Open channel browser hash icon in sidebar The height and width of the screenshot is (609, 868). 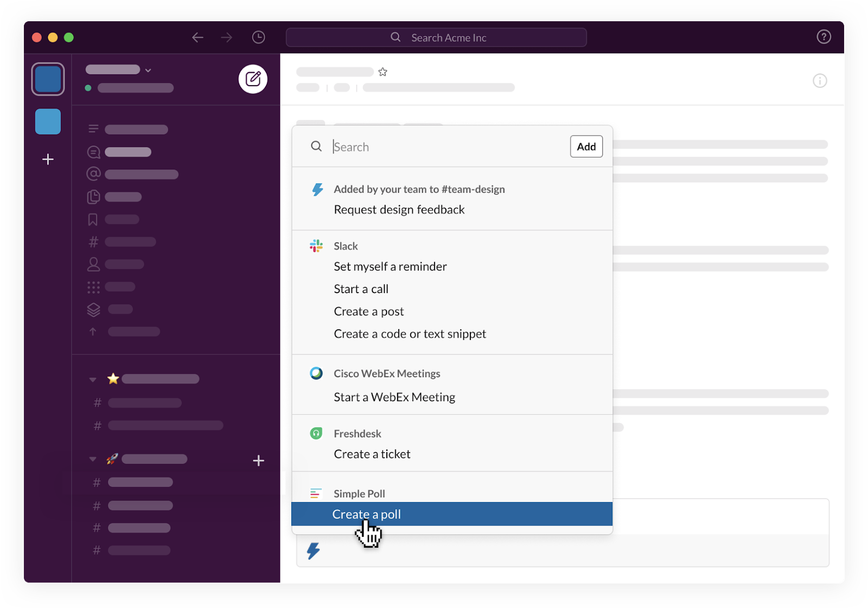pyautogui.click(x=93, y=242)
